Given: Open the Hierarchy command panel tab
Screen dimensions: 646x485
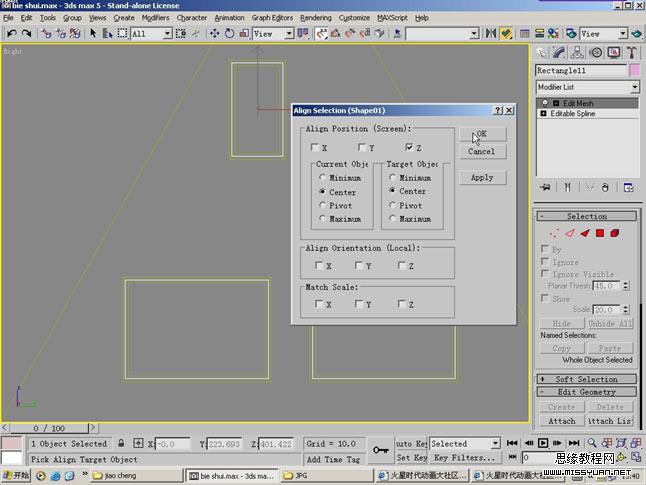Looking at the screenshot, I should click(577, 53).
